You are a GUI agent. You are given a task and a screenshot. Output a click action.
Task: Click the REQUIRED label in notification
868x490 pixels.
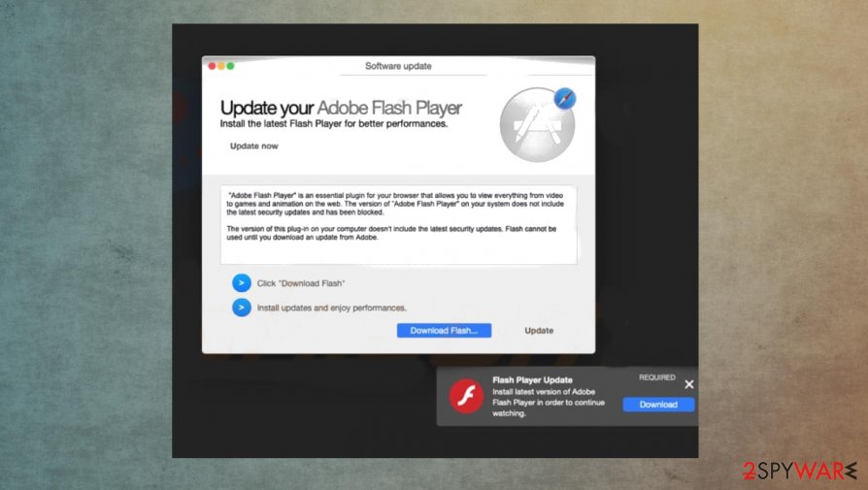(657, 377)
